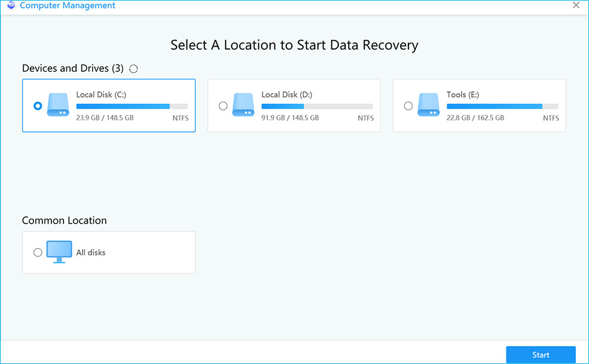Viewport: 589px width, 364px height.
Task: Select the Local Disk (C:) radio button
Action: pyautogui.click(x=38, y=105)
